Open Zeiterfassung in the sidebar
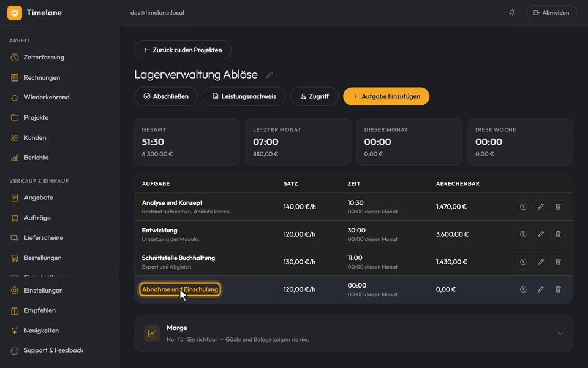This screenshot has width=588, height=368. coord(44,58)
